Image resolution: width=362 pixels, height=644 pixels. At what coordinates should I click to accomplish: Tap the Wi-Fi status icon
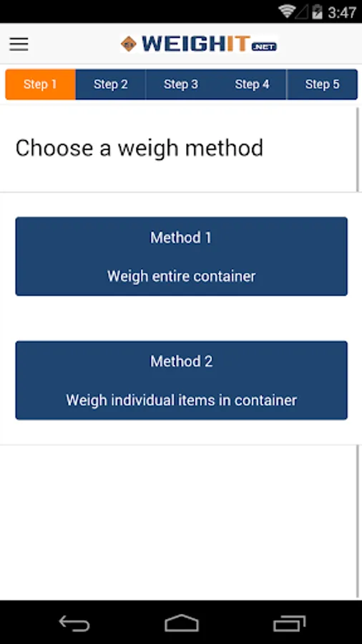pyautogui.click(x=287, y=11)
